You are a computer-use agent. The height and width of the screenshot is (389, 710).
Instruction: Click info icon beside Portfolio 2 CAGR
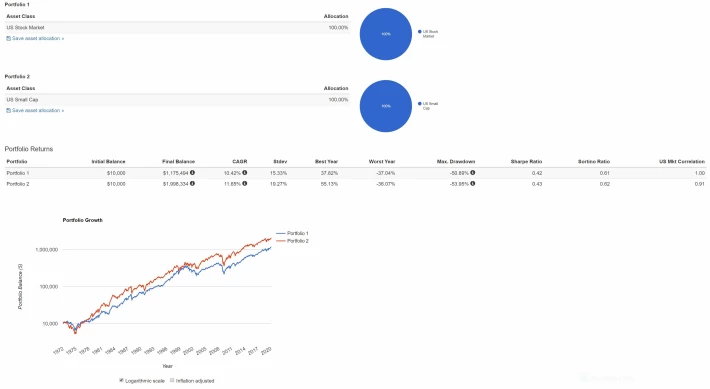[245, 183]
